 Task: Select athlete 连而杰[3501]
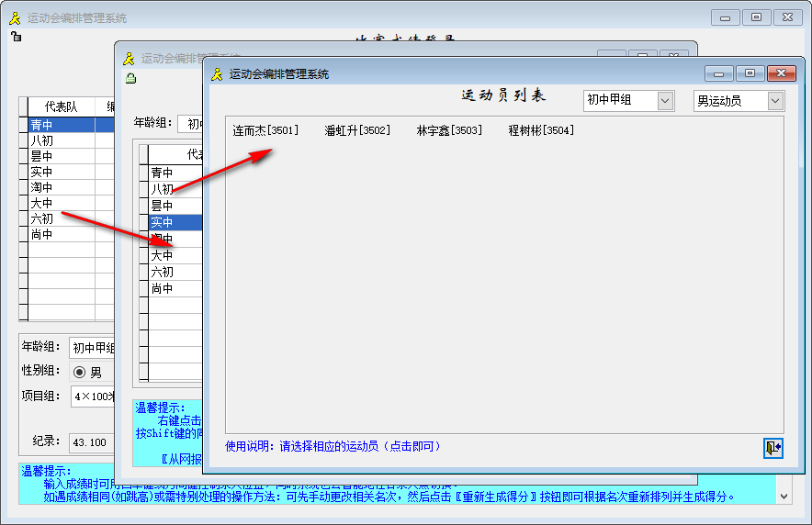[x=265, y=130]
